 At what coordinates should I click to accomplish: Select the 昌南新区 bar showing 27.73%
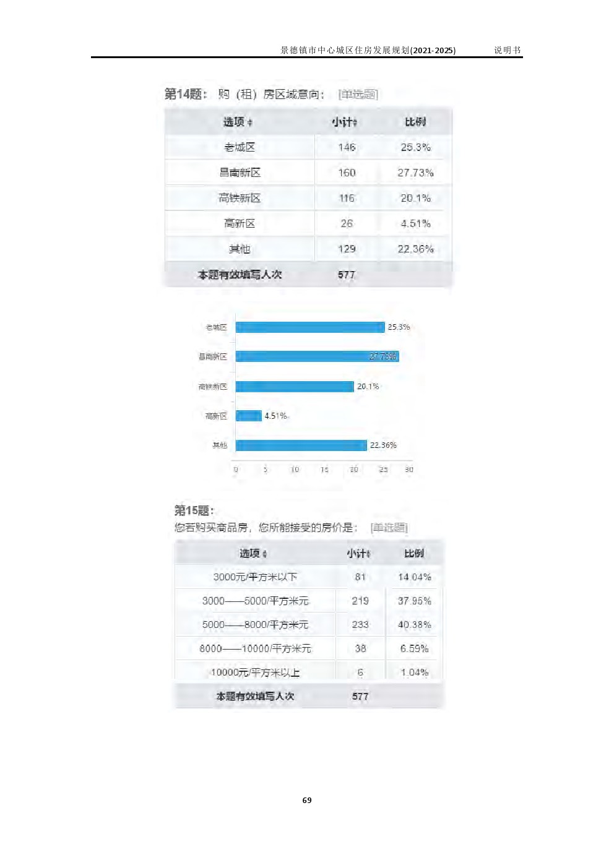point(316,356)
